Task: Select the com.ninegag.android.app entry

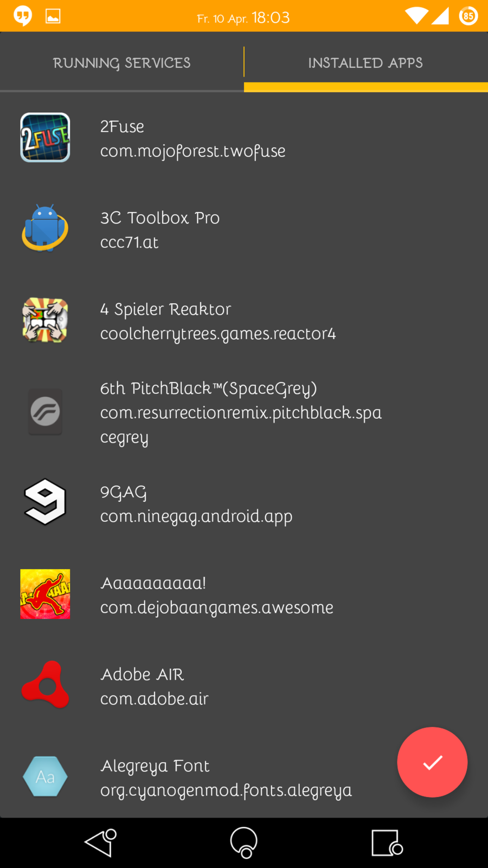Action: pyautogui.click(x=196, y=516)
